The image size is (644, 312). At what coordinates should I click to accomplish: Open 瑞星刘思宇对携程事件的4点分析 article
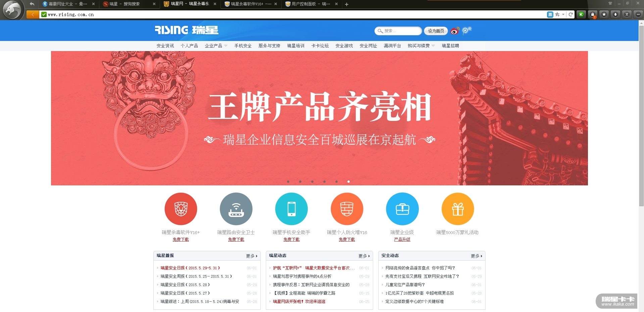[x=302, y=276]
